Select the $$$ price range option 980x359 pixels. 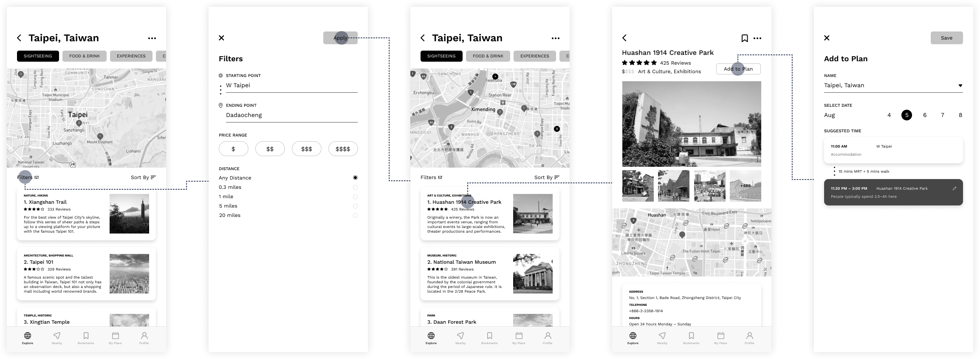click(306, 149)
